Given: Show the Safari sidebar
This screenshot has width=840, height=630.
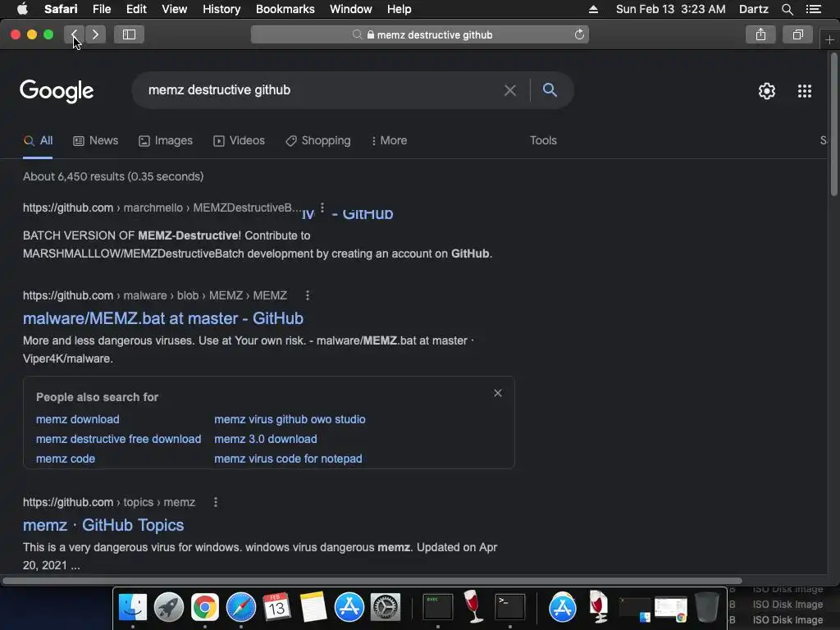Looking at the screenshot, I should [x=129, y=34].
